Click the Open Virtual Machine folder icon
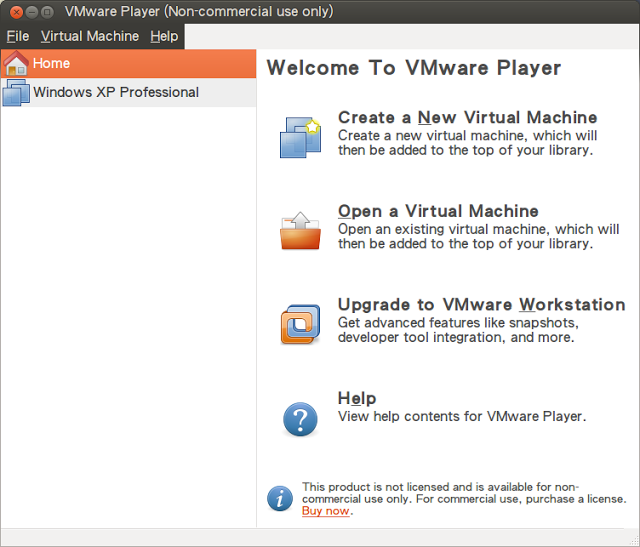640x547 pixels. [300, 231]
